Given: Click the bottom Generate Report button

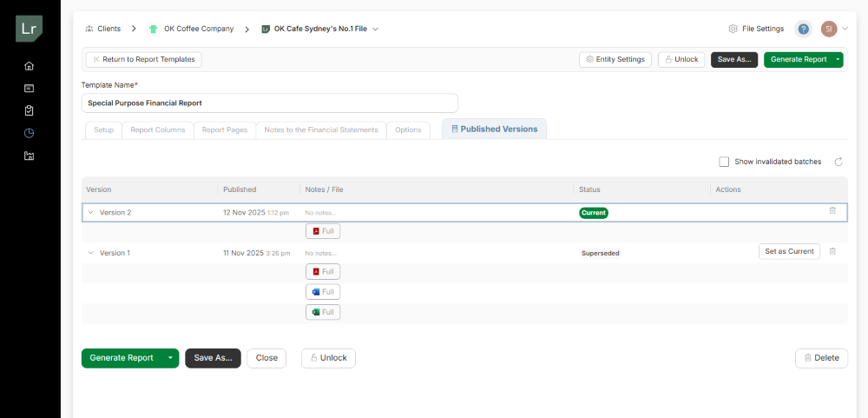Looking at the screenshot, I should coord(122,358).
